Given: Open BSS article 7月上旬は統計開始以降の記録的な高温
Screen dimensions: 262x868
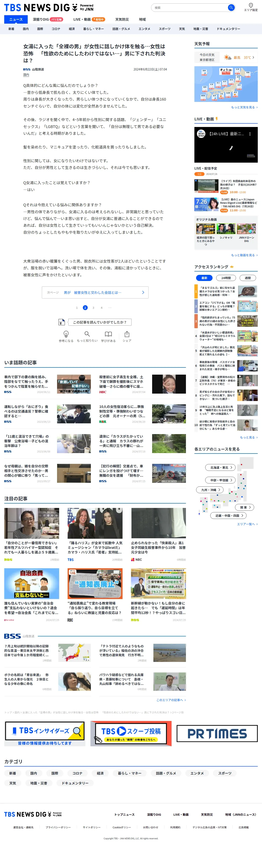Looking at the screenshot, I should tap(47, 653).
